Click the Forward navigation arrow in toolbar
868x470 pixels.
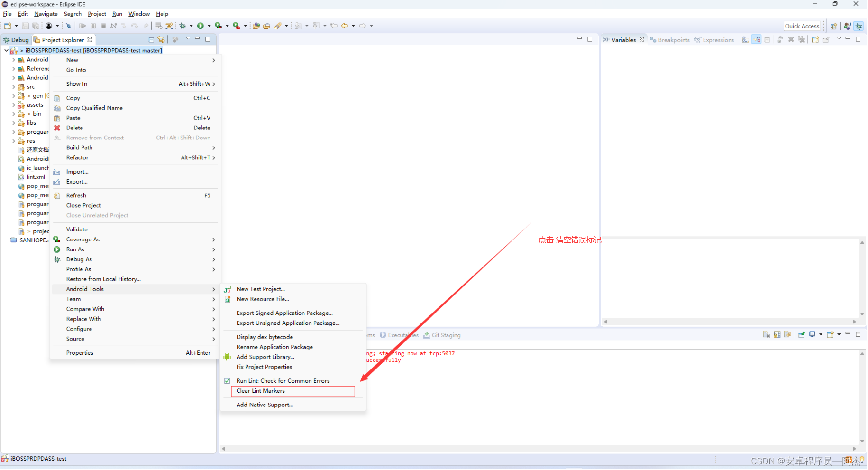[x=363, y=26]
